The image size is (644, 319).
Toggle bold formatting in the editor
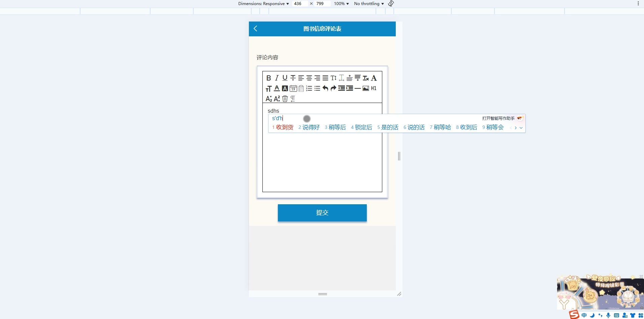click(x=268, y=78)
